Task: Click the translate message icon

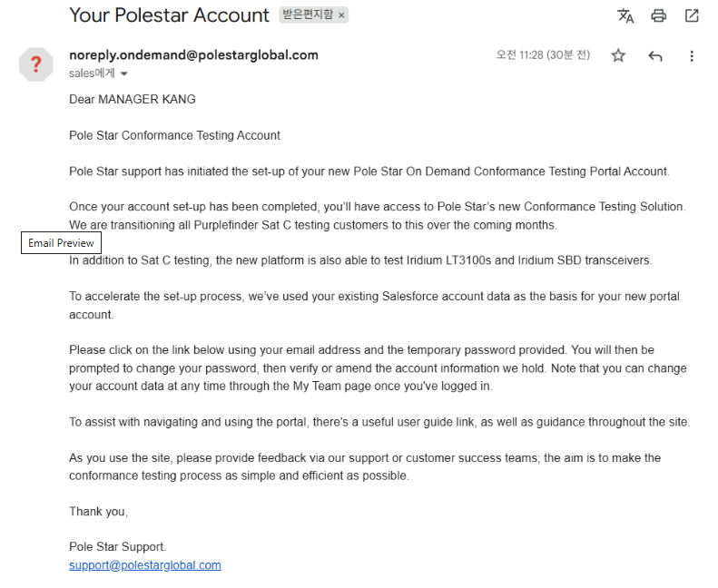Action: click(625, 15)
